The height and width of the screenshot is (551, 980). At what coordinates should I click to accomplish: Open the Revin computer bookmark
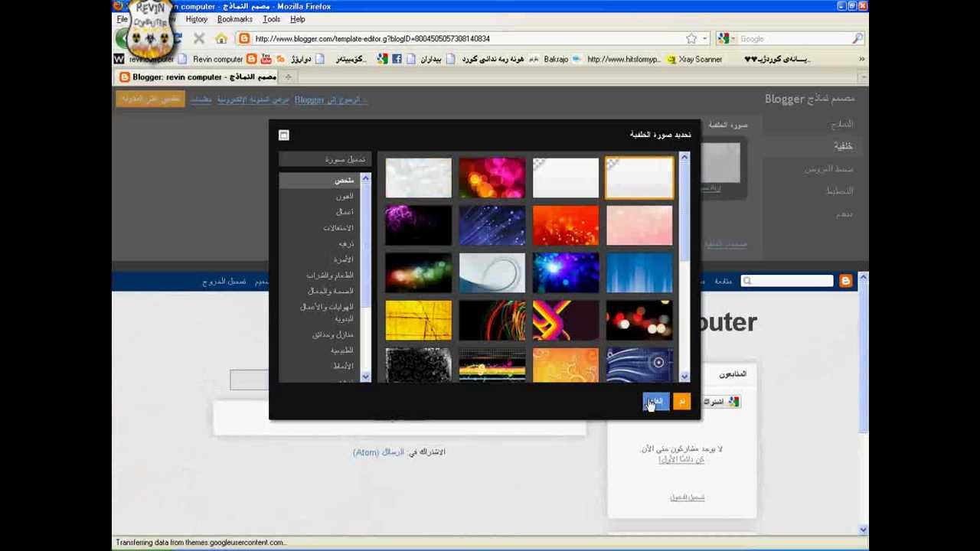[x=211, y=59]
